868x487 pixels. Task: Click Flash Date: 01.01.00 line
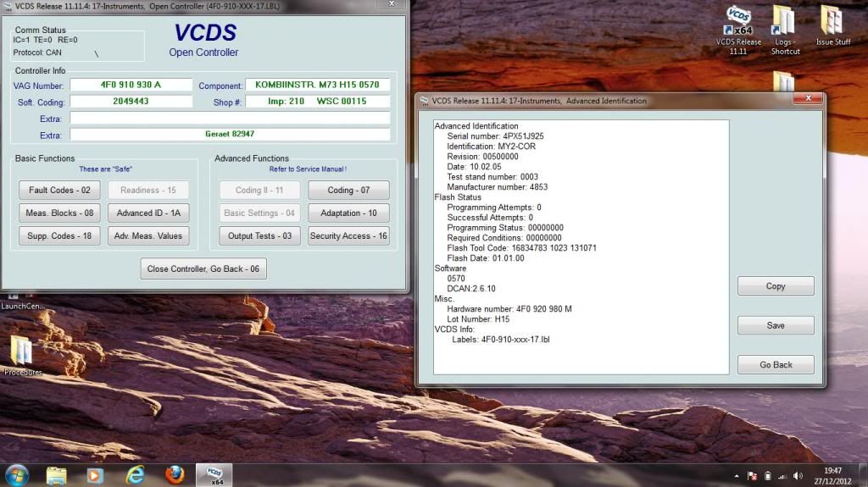pos(486,257)
